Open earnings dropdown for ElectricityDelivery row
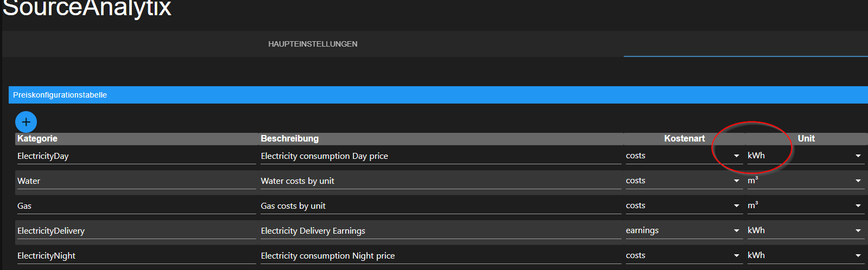 coord(683,230)
